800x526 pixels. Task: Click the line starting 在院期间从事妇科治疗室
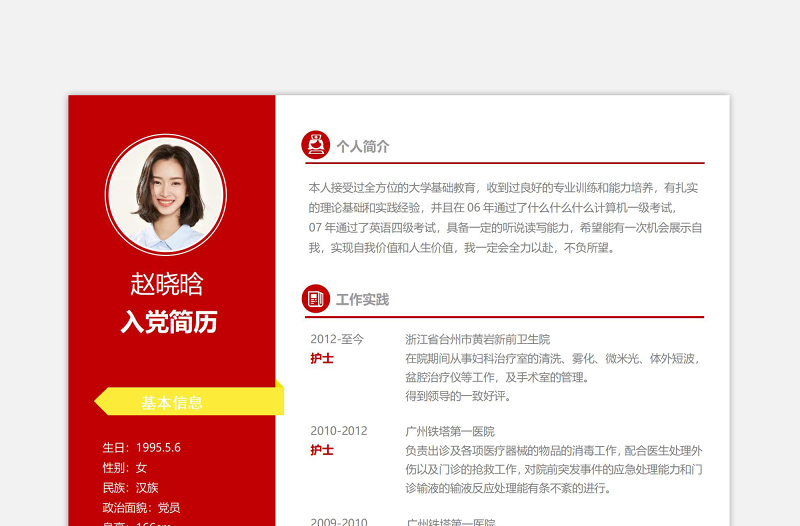(x=553, y=359)
